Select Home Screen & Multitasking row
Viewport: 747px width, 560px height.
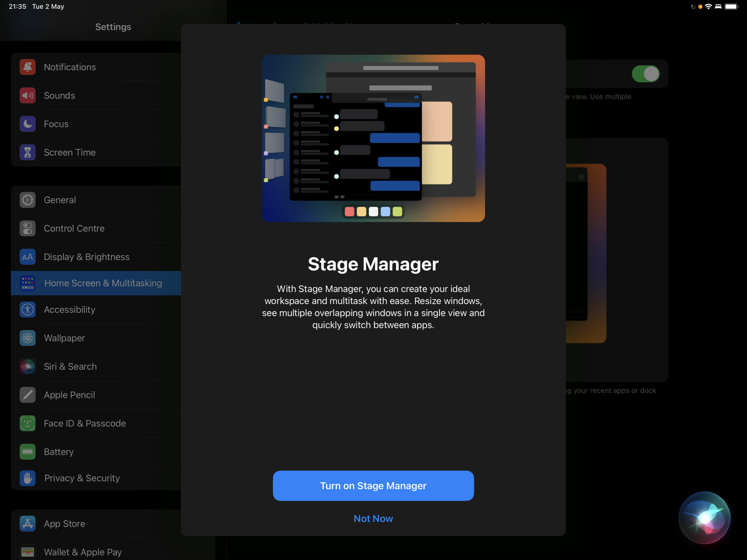[x=96, y=283]
